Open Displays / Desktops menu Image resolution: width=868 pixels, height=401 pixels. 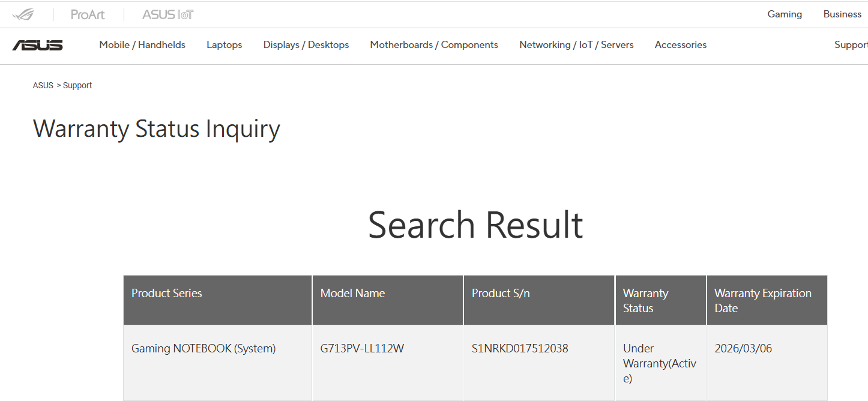coord(306,45)
